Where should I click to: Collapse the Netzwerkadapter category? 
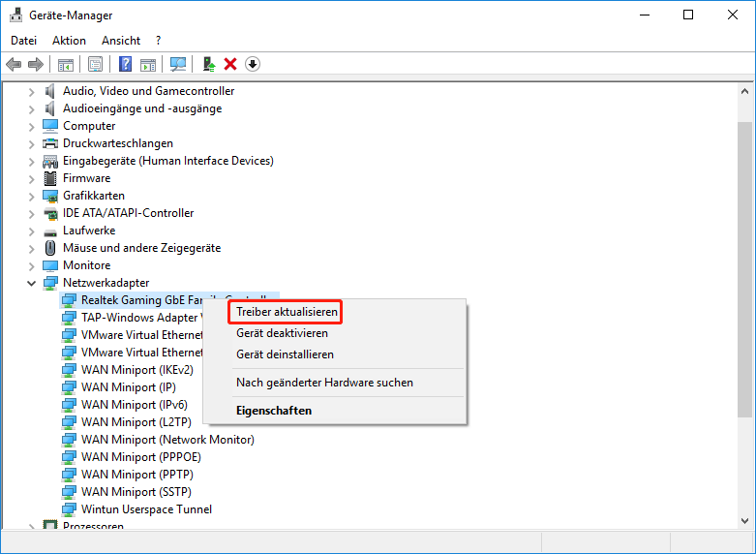click(31, 283)
